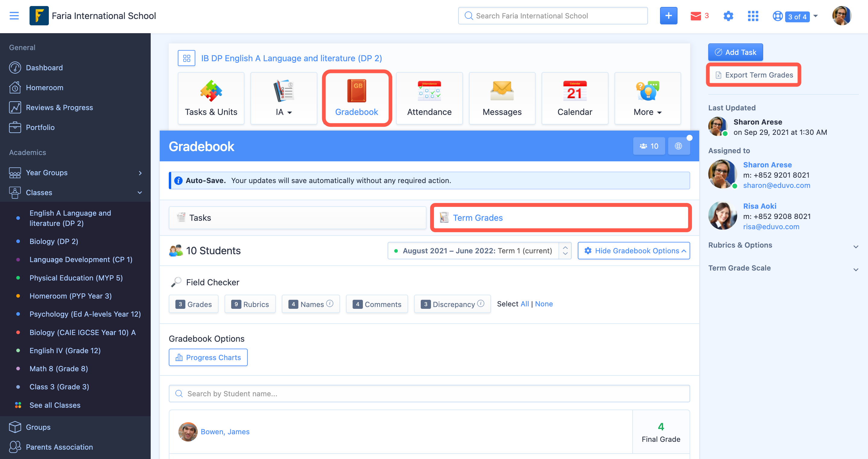868x459 pixels.
Task: Toggle the Rubrics field checker filter
Action: 250,304
